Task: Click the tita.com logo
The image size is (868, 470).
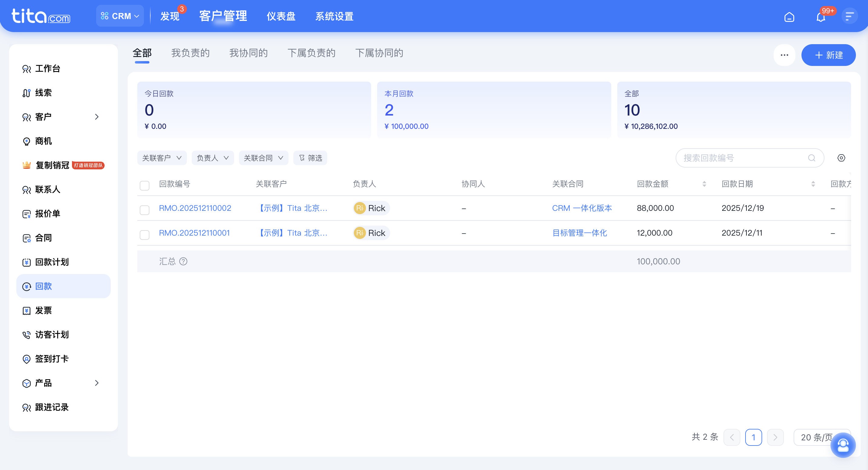Action: point(41,16)
